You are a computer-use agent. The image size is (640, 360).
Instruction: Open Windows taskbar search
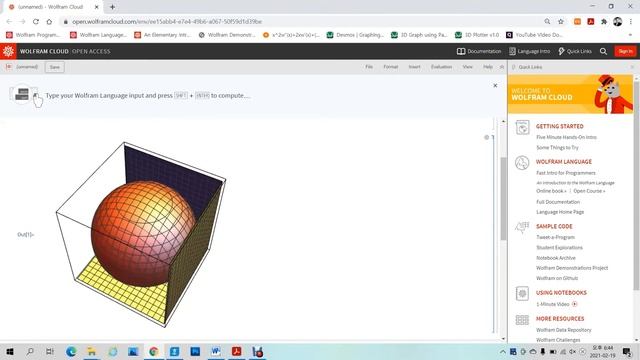[30, 351]
